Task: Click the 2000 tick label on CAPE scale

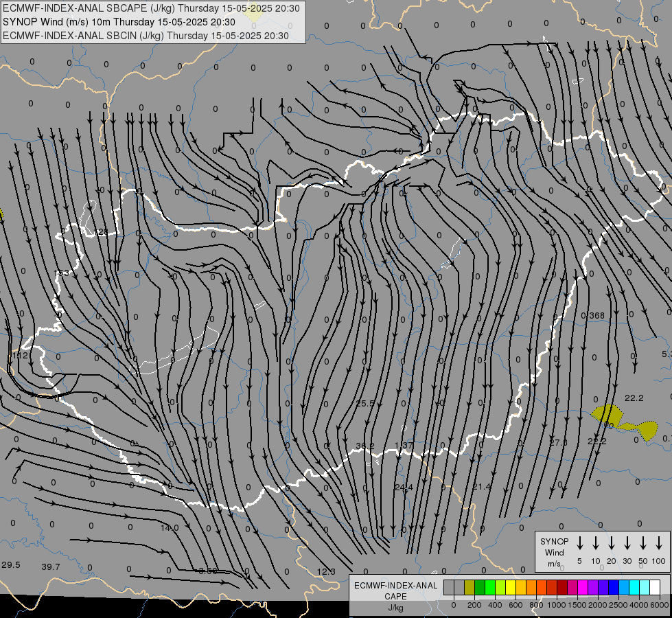Action: coord(598,605)
